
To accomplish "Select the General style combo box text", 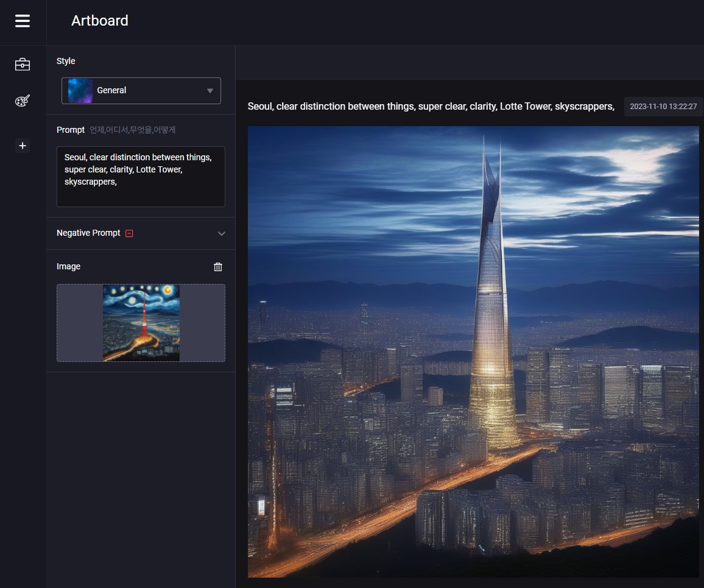I will pos(112,91).
